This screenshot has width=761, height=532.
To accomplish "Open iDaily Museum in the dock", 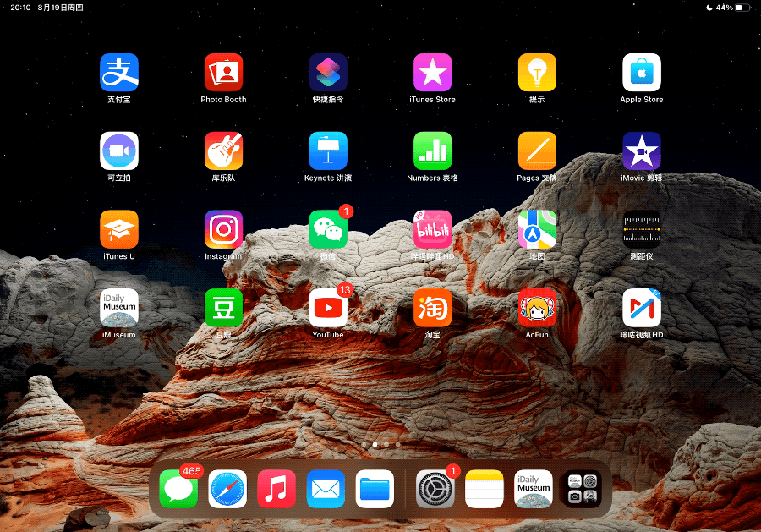I will [534, 489].
